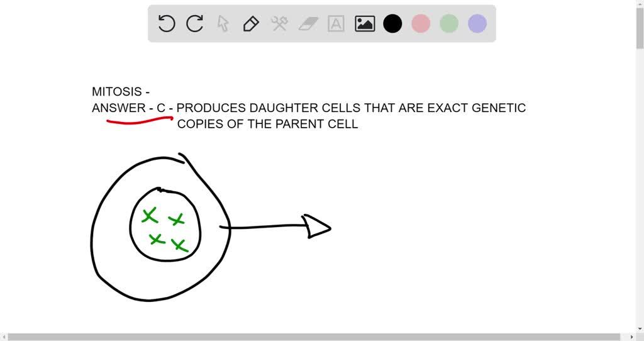Select the pointer selection tool

223,24
